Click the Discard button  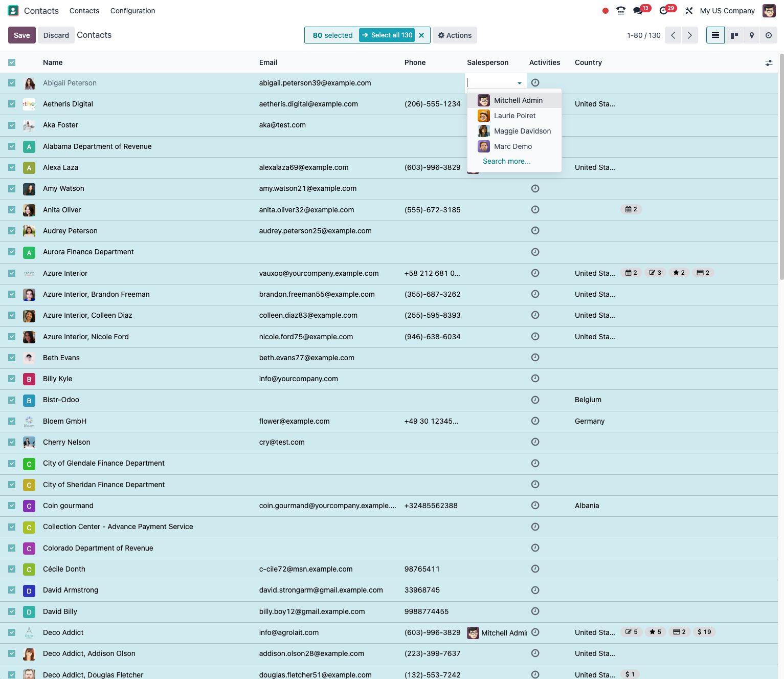[56, 35]
